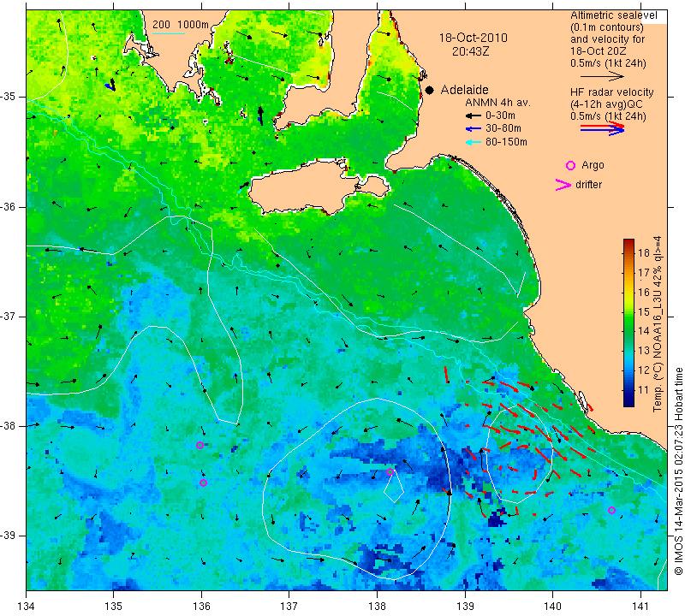Click the 137 longitude axis label

tap(289, 607)
